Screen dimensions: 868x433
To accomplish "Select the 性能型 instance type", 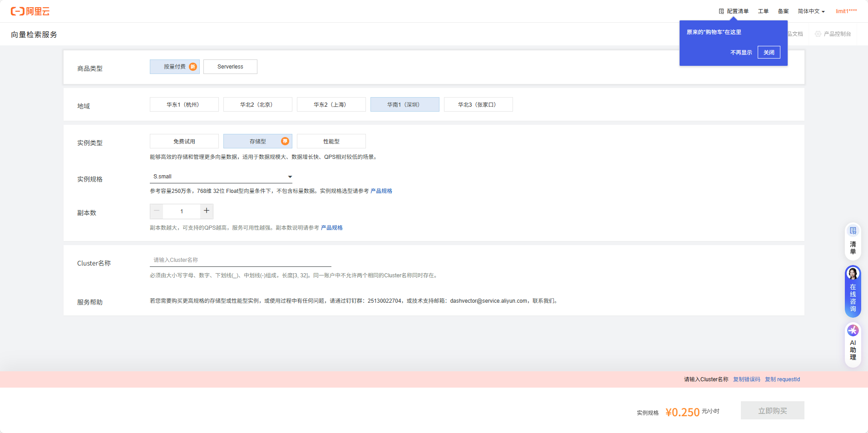I will tap(331, 141).
